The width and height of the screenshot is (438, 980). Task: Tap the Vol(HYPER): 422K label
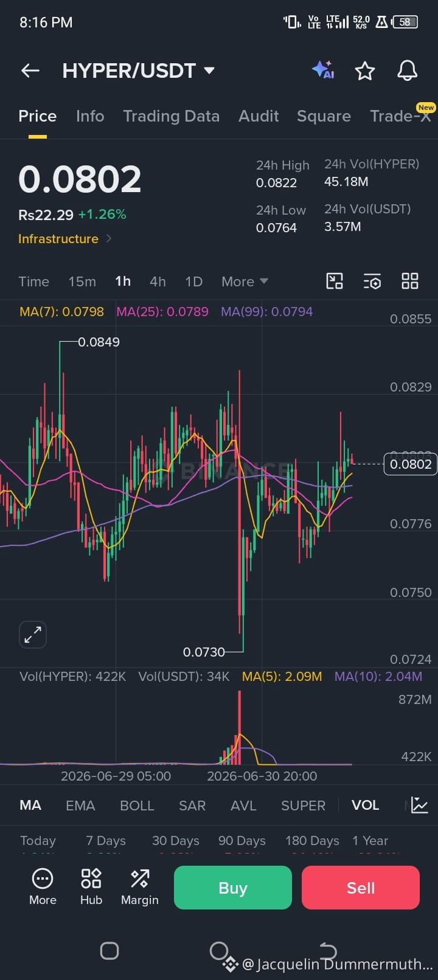[72, 676]
